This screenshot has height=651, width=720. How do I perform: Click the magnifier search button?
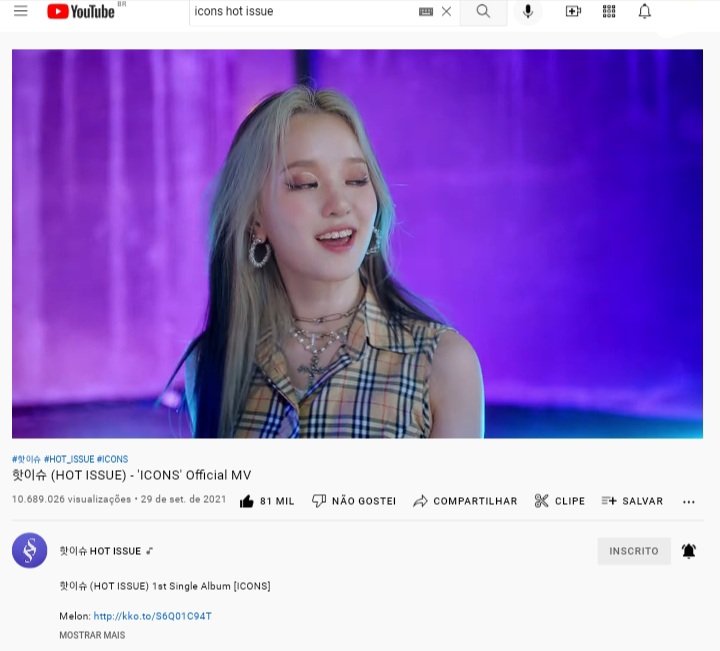(x=483, y=11)
